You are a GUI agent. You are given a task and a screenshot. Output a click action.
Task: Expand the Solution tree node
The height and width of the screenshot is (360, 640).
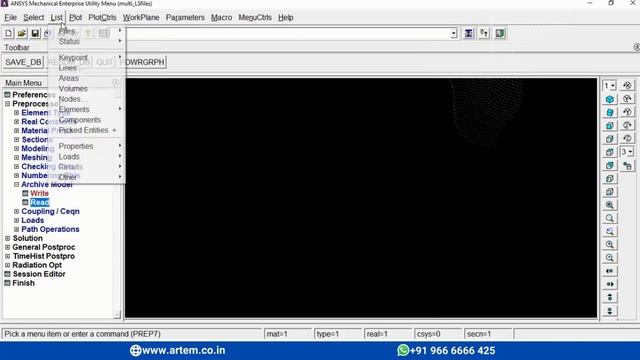pyautogui.click(x=7, y=238)
